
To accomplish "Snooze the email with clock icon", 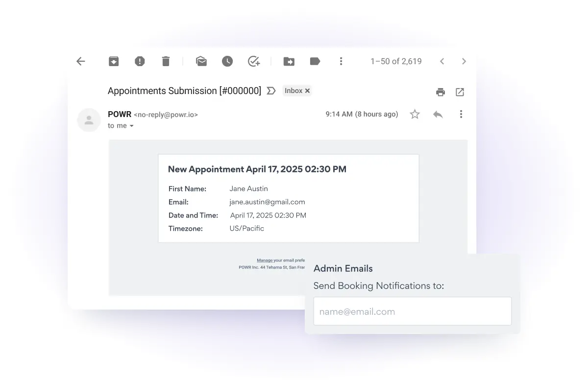I will 227,61.
